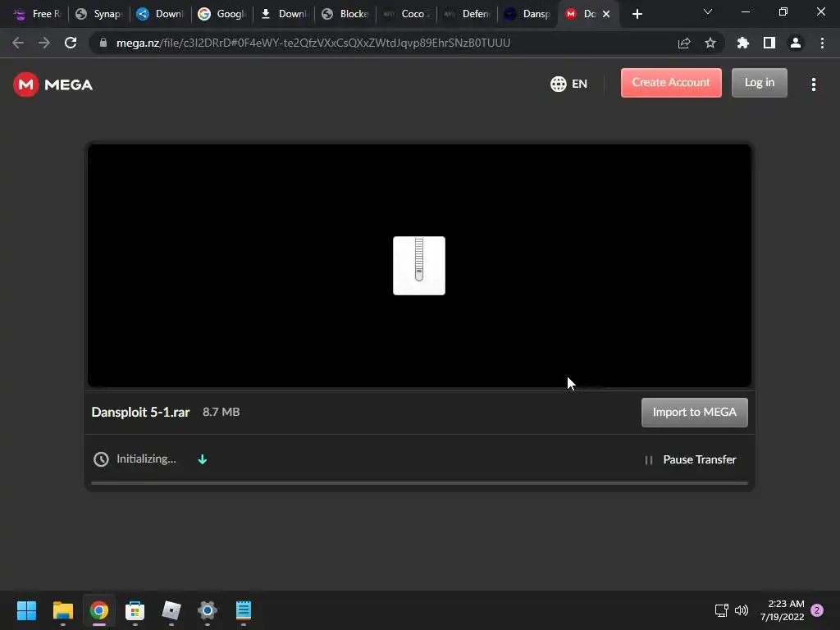Click the pause bars icon
The height and width of the screenshot is (630, 840).
(648, 460)
